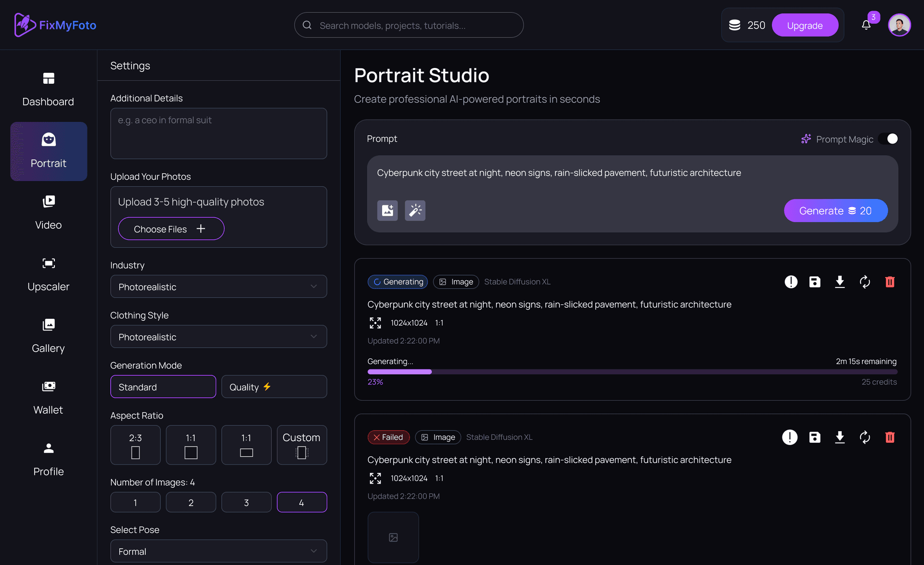Set number of images to 2

191,502
